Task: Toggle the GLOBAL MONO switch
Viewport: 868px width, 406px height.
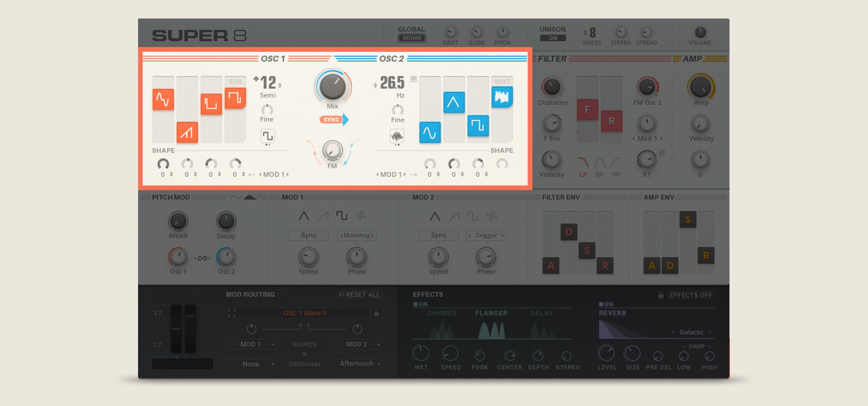Action: [411, 38]
